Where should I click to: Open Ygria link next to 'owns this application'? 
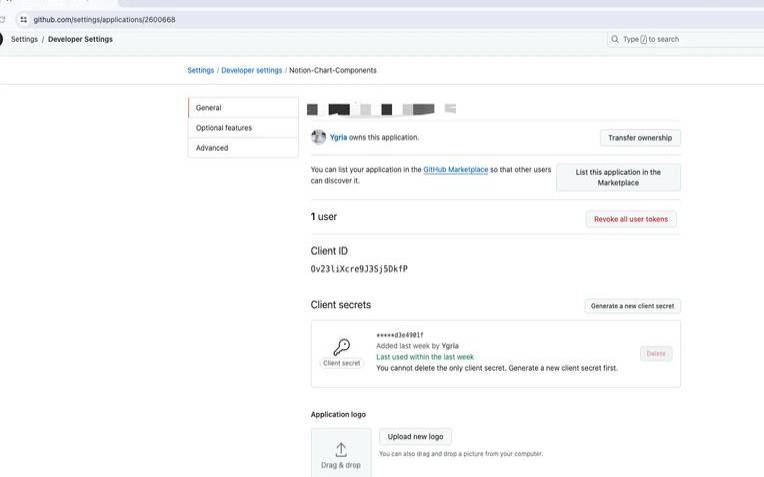pos(338,137)
